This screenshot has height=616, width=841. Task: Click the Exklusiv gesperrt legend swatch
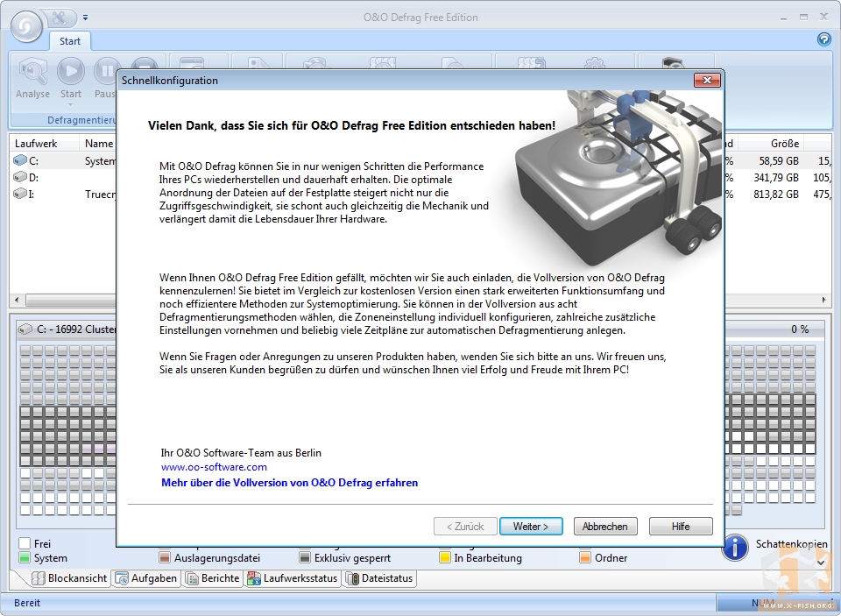point(305,557)
